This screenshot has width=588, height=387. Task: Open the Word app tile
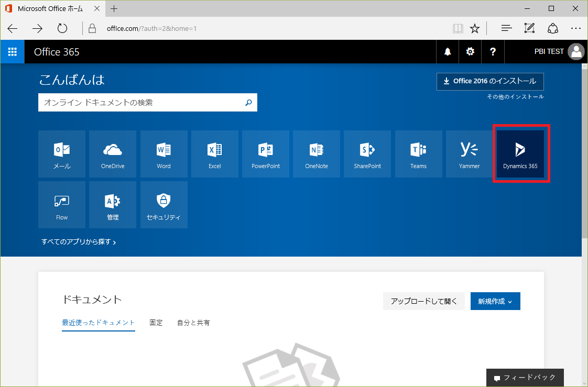tap(164, 154)
